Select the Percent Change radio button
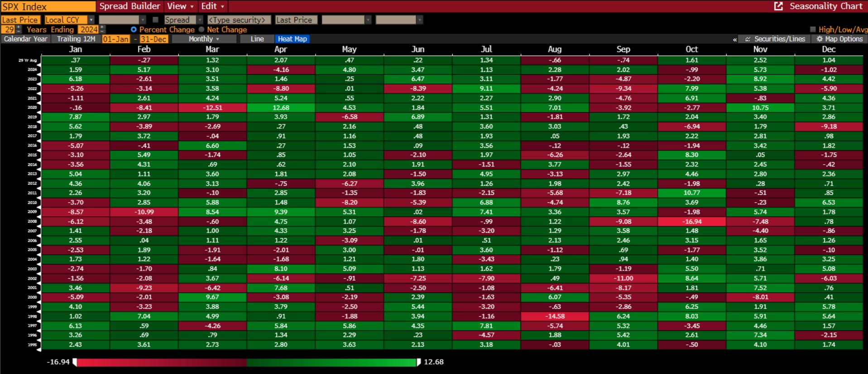Viewport: 868px width, 374px height. pos(134,29)
